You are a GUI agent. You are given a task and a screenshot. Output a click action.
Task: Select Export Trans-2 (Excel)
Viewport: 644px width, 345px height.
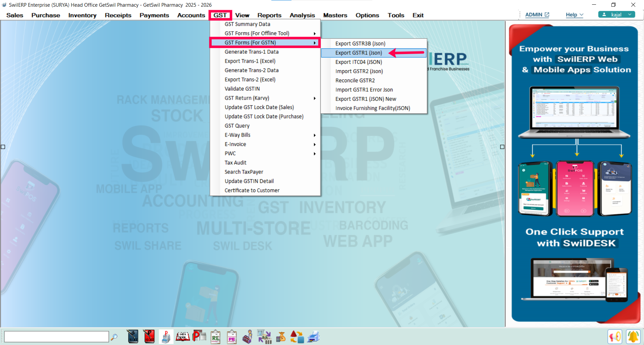pos(265,80)
